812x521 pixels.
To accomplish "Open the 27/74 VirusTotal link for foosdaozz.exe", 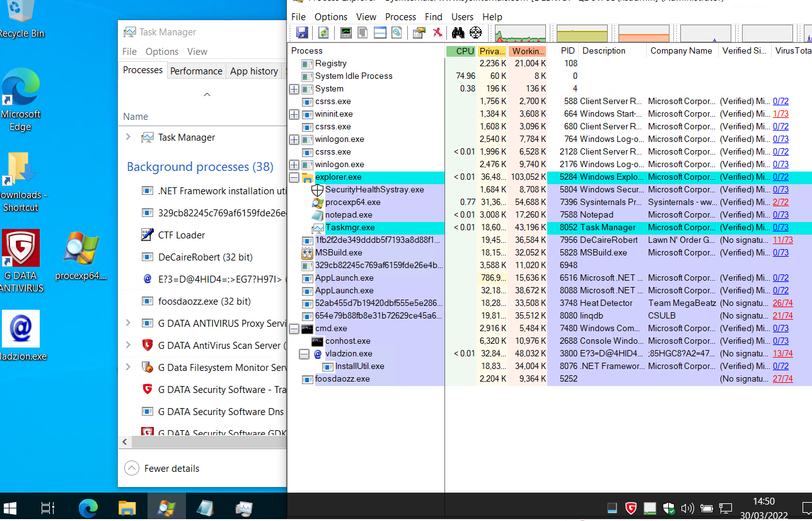I will [782, 378].
